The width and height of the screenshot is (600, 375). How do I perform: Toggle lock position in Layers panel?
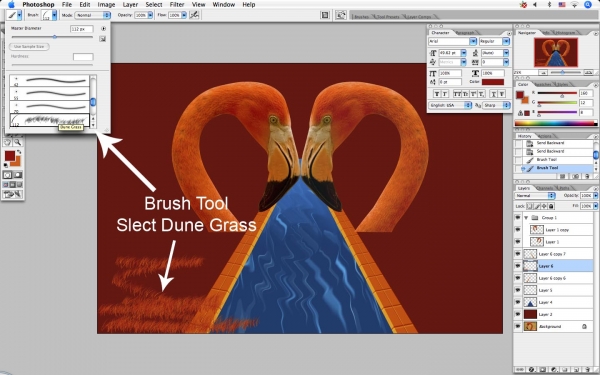(x=544, y=206)
